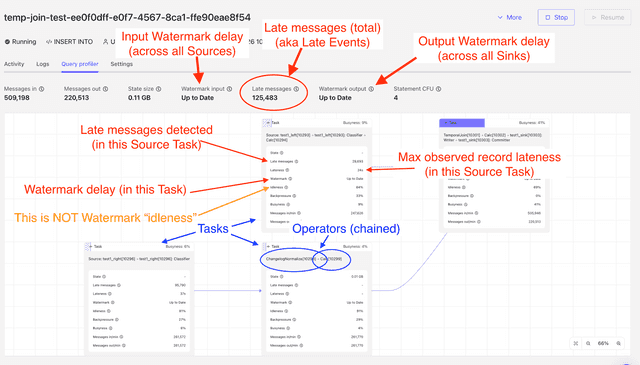Click the statement name temp-join-test title
The width and height of the screenshot is (640, 365).
(x=127, y=18)
